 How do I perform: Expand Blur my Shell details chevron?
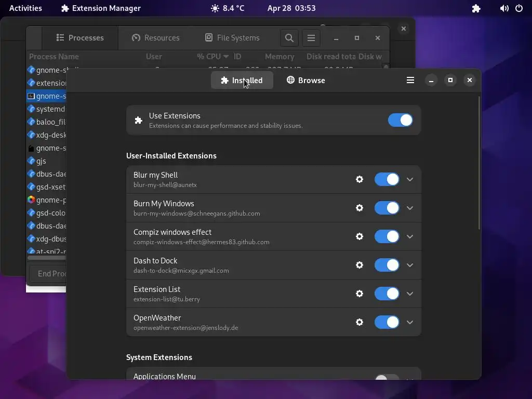[x=410, y=179]
